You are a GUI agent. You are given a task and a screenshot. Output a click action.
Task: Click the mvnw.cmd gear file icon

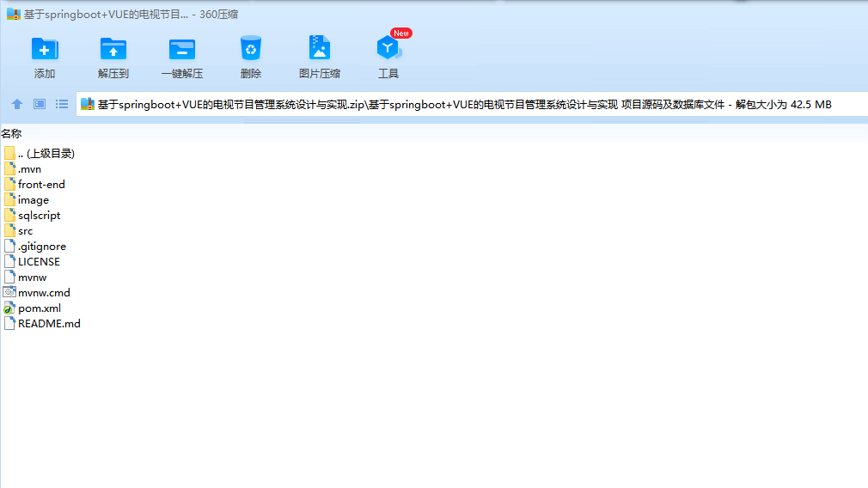pos(9,292)
